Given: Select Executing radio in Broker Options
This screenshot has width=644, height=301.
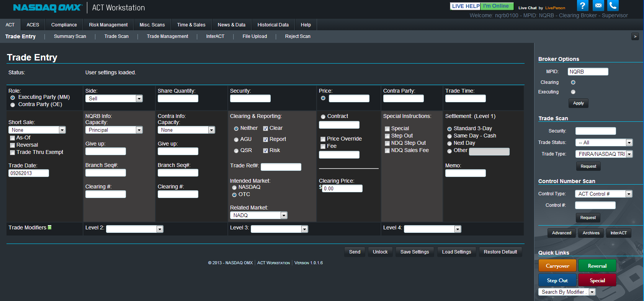Looking at the screenshot, I should 573,92.
